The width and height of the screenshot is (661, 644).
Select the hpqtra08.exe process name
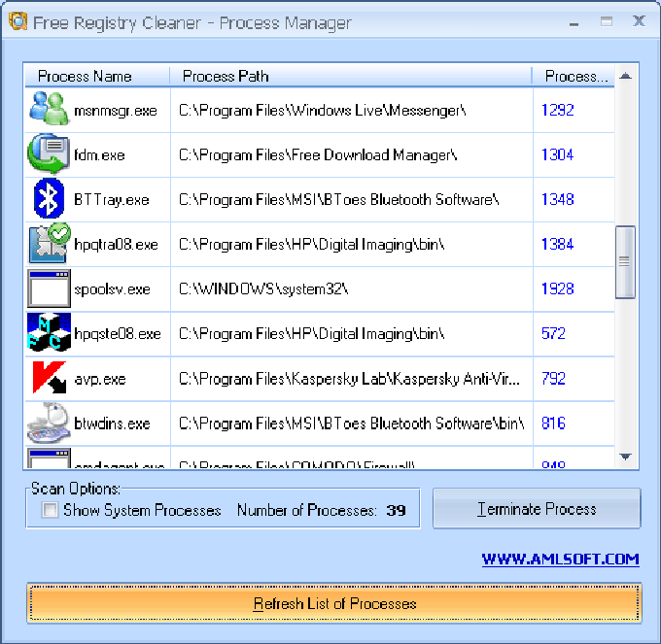[x=116, y=244]
